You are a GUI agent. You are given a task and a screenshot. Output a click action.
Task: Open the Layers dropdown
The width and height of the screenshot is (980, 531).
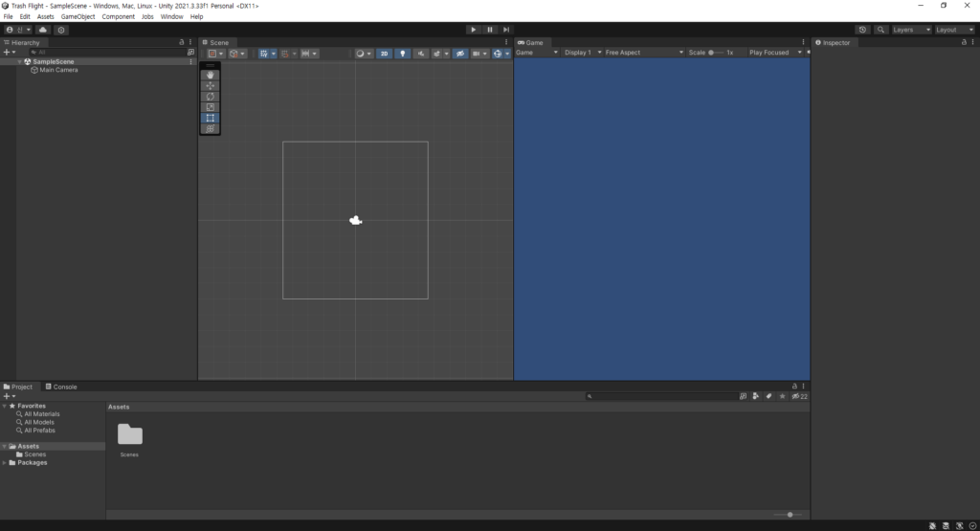(x=911, y=30)
